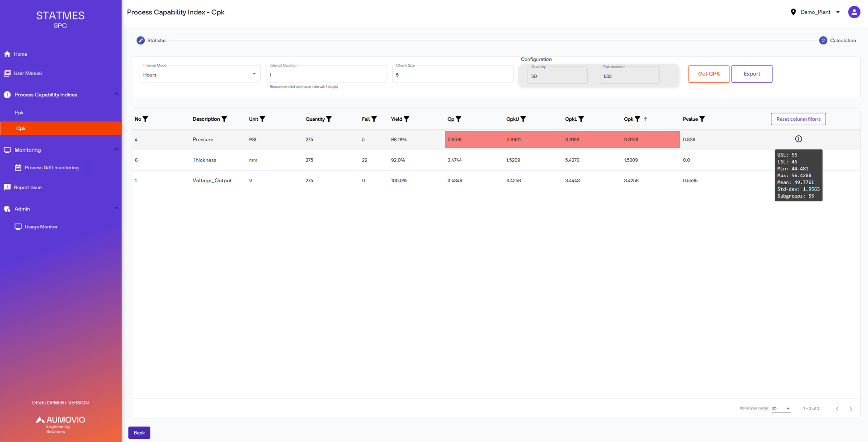Click the Get CPK button

point(708,74)
